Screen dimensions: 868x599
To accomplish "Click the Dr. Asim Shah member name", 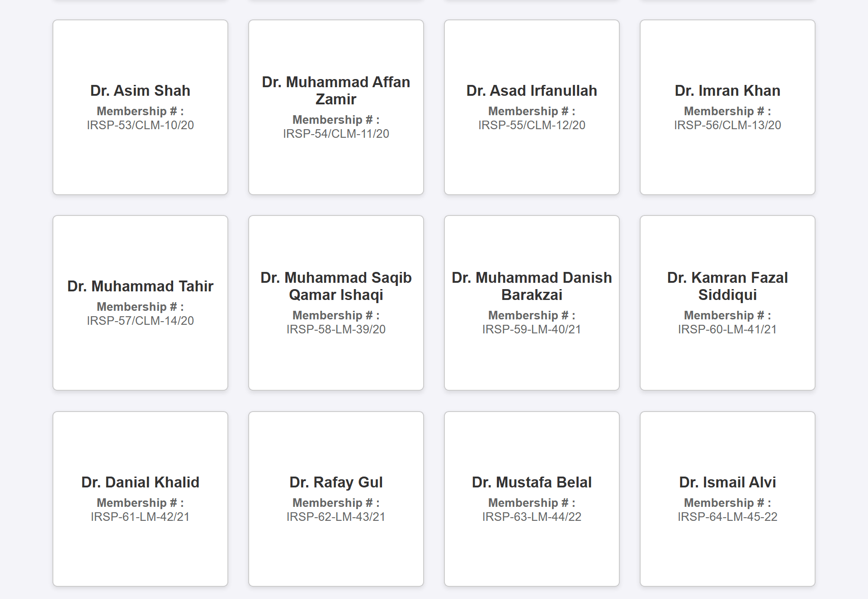I will (140, 91).
